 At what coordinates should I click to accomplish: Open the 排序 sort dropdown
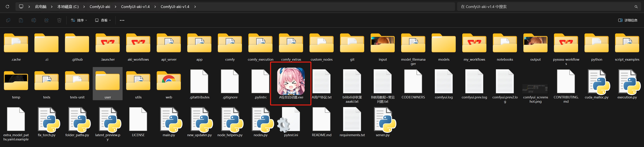pyautogui.click(x=79, y=20)
